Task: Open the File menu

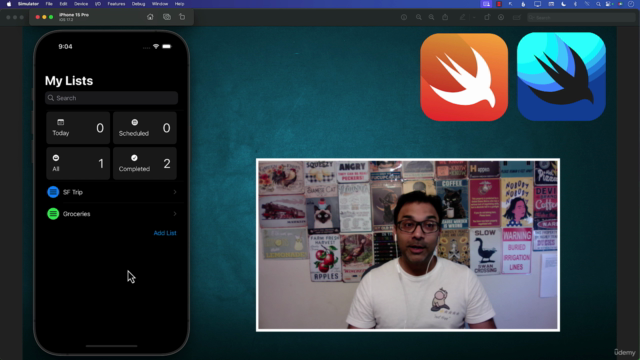Action: (x=49, y=4)
